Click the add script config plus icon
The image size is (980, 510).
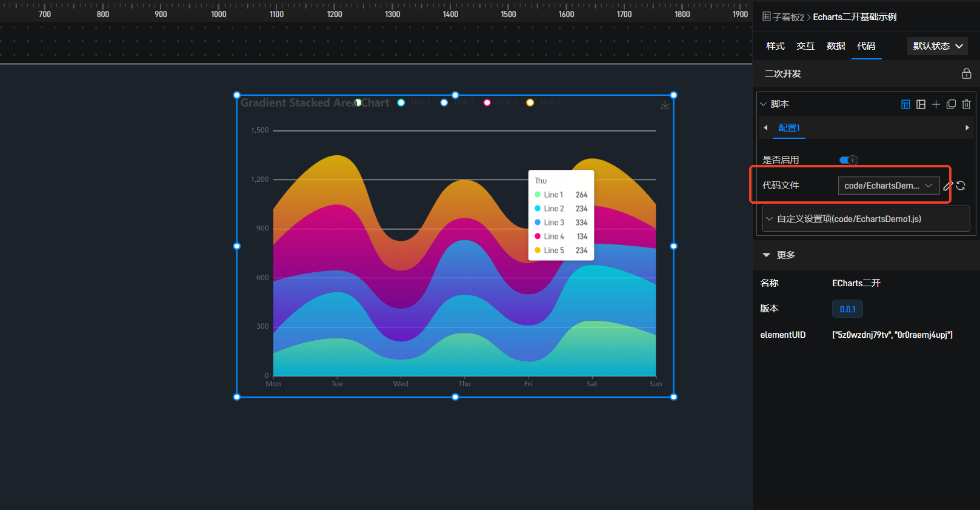pyautogui.click(x=936, y=104)
